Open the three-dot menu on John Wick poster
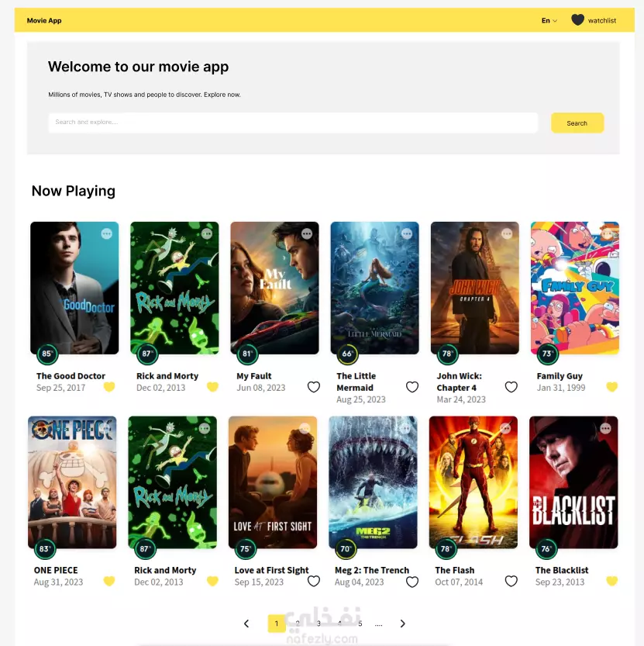 tap(507, 233)
